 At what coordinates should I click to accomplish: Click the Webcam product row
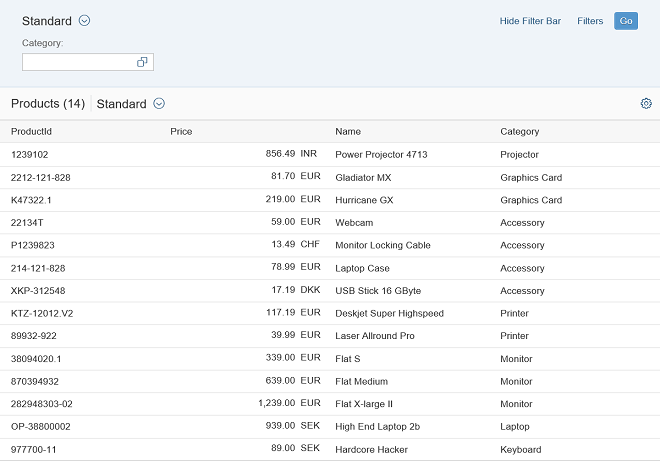pyautogui.click(x=354, y=223)
